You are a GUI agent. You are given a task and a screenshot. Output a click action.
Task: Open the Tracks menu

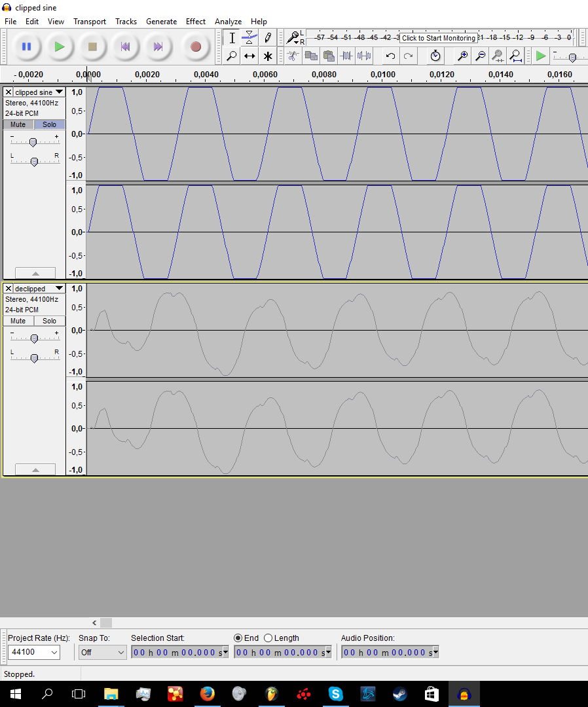pyautogui.click(x=126, y=21)
